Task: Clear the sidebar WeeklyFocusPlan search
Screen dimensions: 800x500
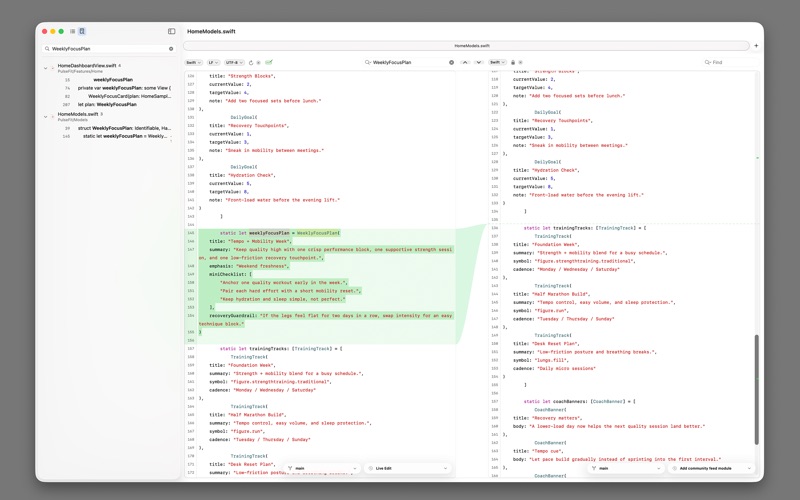Action: point(171,49)
